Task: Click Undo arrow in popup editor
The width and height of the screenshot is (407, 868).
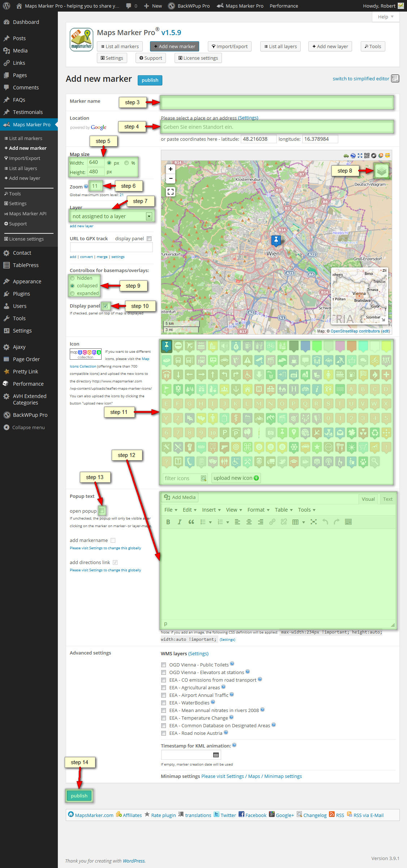Action: coord(325,522)
